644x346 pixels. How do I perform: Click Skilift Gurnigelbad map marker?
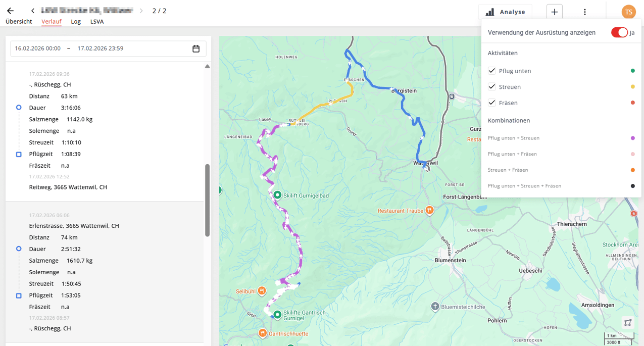(x=277, y=195)
